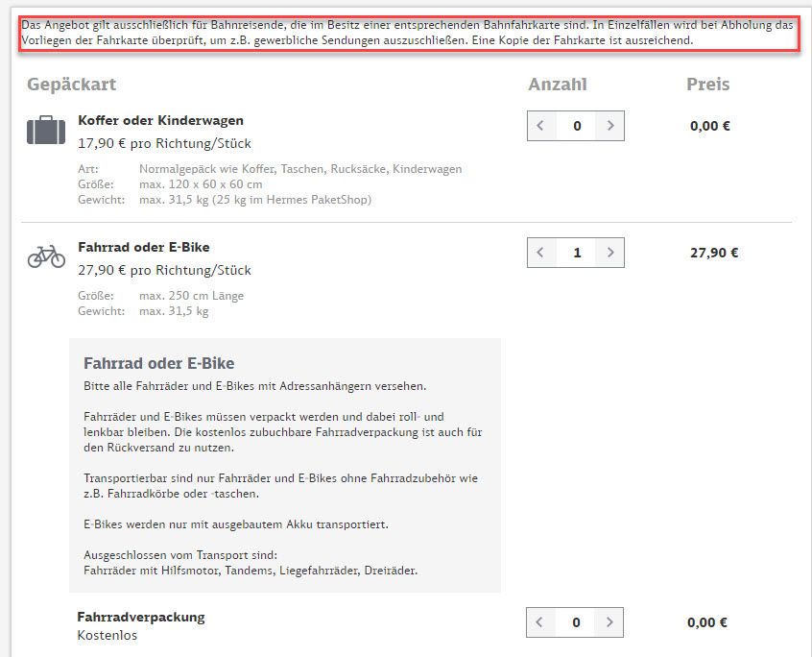Decrease Koffer oder Kinderwagen quantity
812x657 pixels.
[541, 126]
